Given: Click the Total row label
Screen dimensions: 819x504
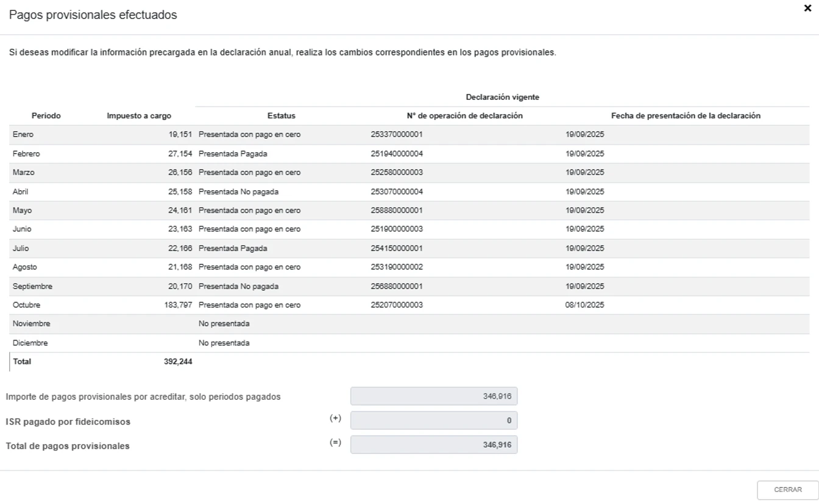Looking at the screenshot, I should 22,361.
